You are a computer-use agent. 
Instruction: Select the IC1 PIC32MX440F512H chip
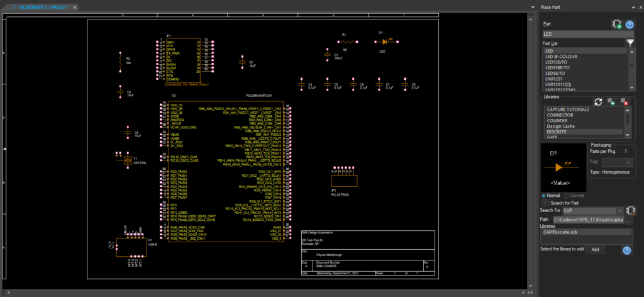click(x=226, y=172)
